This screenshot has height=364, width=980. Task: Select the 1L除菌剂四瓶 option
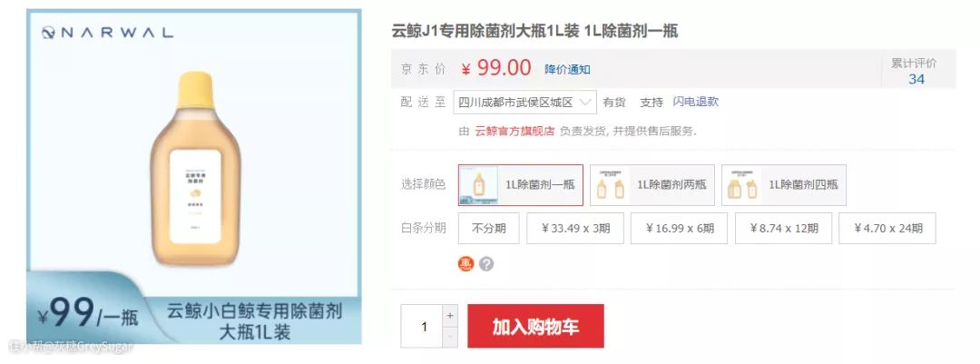point(784,185)
